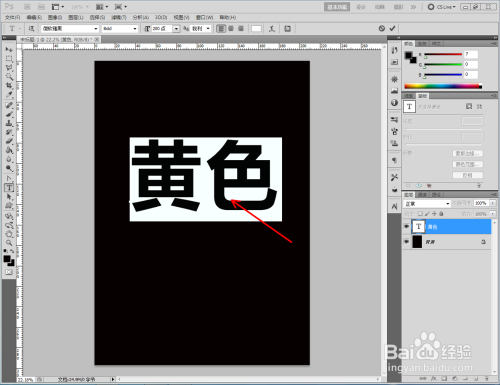Select the Horizontal Type tool
The height and width of the screenshot is (385, 500).
point(9,188)
